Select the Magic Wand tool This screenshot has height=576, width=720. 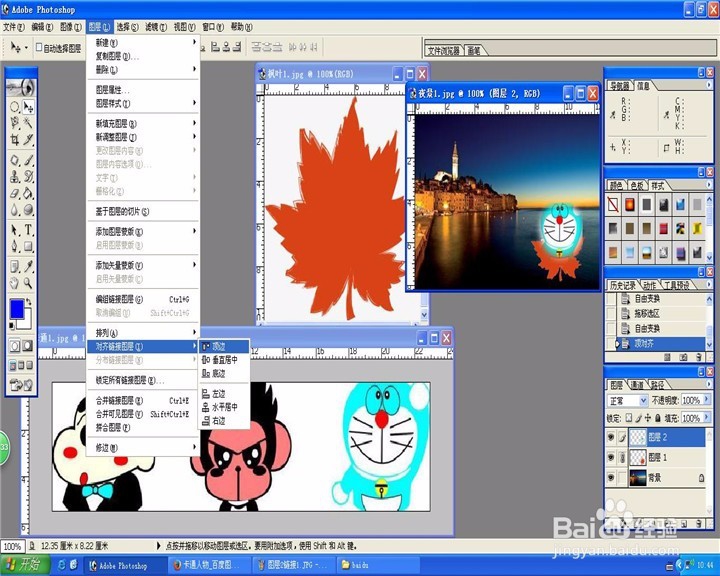coord(28,123)
